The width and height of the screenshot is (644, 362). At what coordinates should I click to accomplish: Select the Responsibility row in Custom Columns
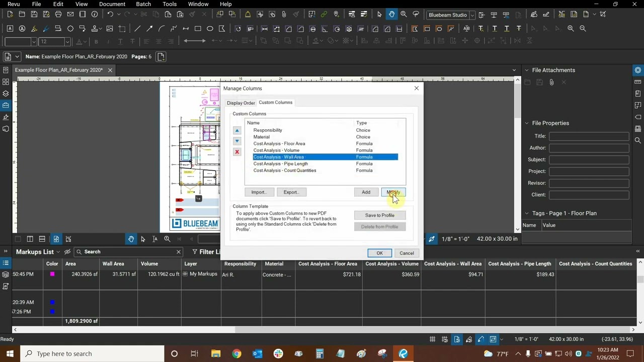[x=325, y=130]
